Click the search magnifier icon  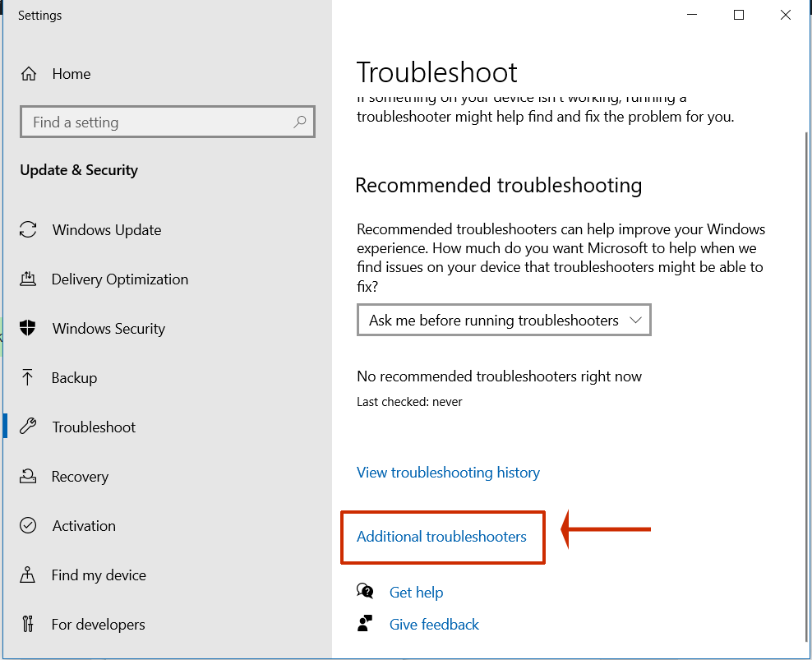(300, 122)
